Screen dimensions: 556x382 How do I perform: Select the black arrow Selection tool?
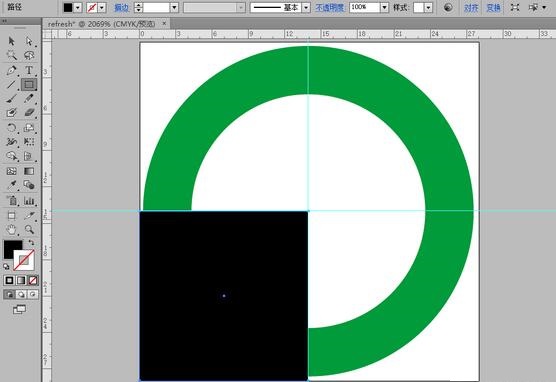(x=11, y=41)
